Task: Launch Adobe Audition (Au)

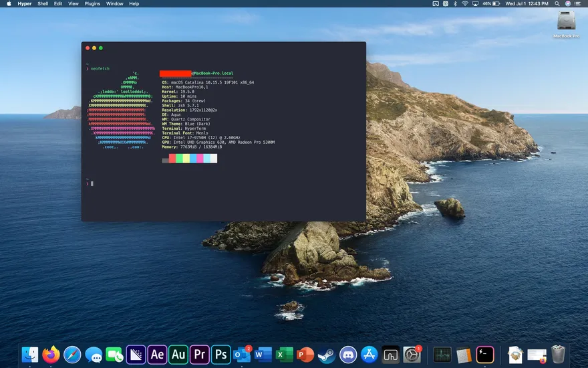Action: (178, 355)
